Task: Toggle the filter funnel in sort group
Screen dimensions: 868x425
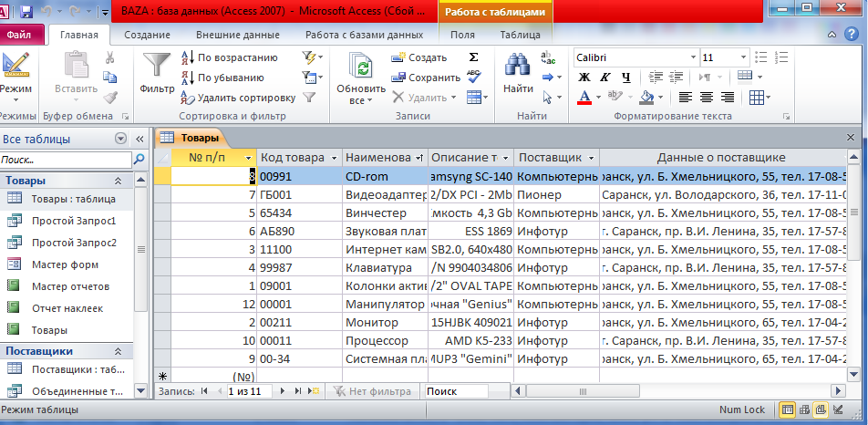Action: (309, 98)
